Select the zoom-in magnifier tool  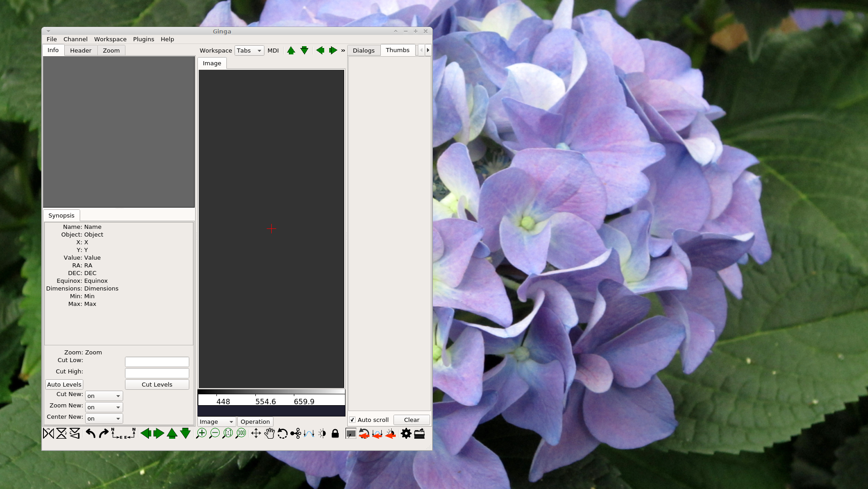pyautogui.click(x=202, y=434)
